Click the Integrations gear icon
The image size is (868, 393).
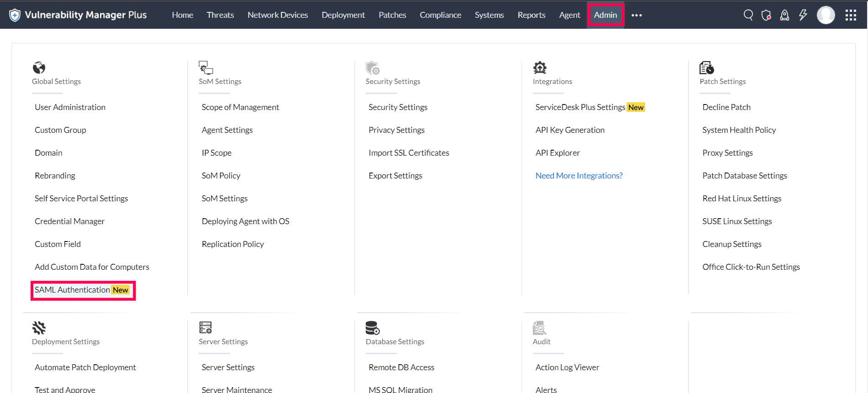click(x=540, y=68)
